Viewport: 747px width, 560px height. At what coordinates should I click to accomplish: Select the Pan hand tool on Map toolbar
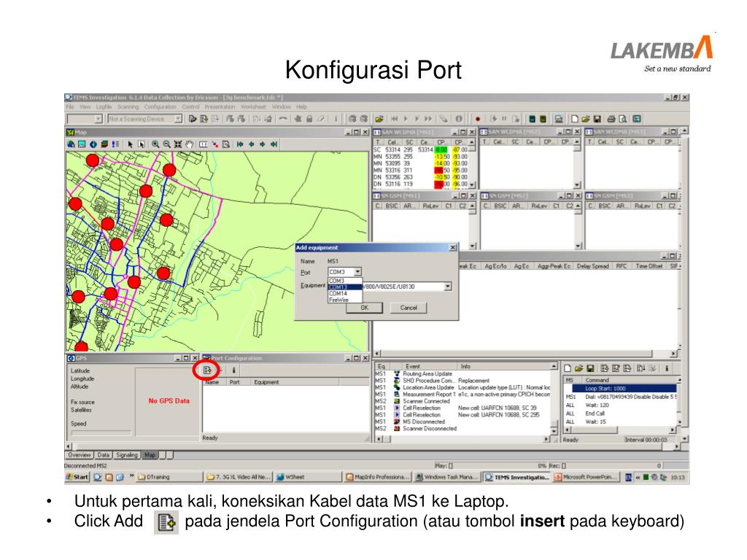click(189, 144)
